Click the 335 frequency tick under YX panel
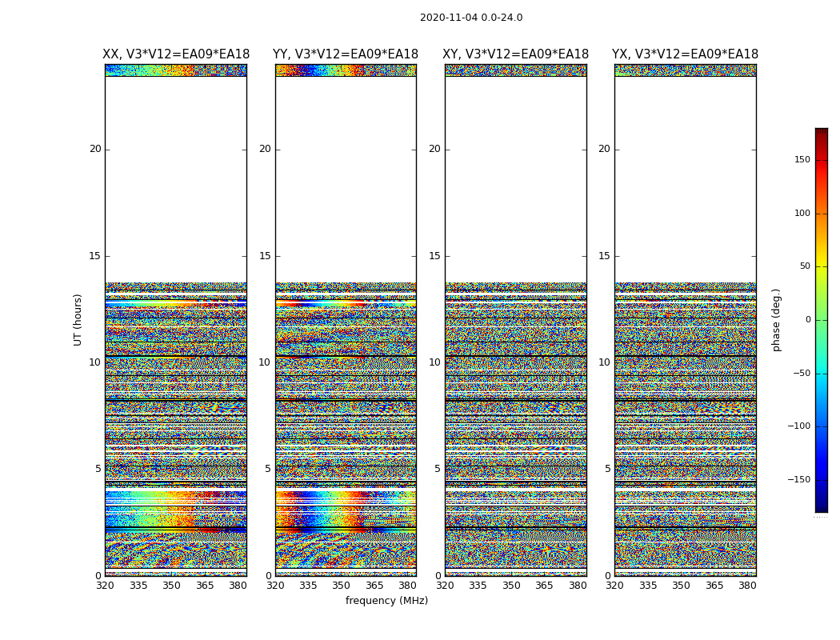 coord(648,586)
